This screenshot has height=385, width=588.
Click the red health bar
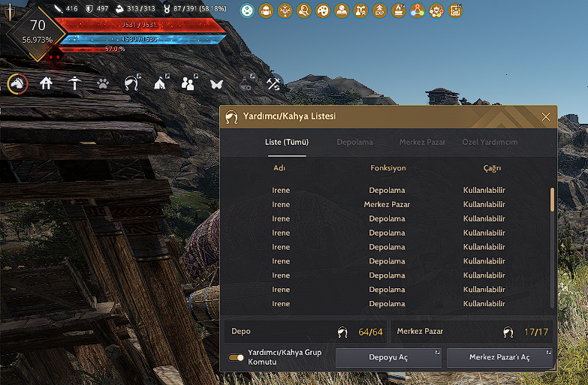pos(140,25)
